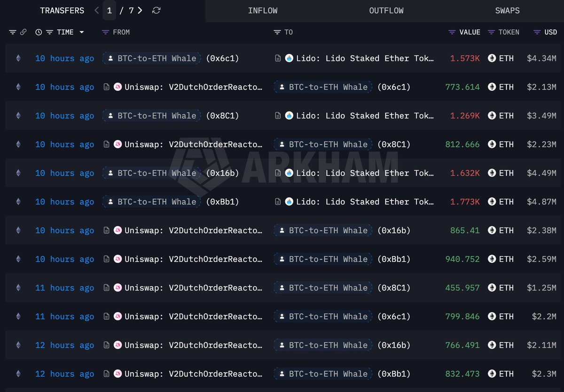Open the 12 hours ago link for 766.491
The height and width of the screenshot is (392, 564).
pos(64,345)
